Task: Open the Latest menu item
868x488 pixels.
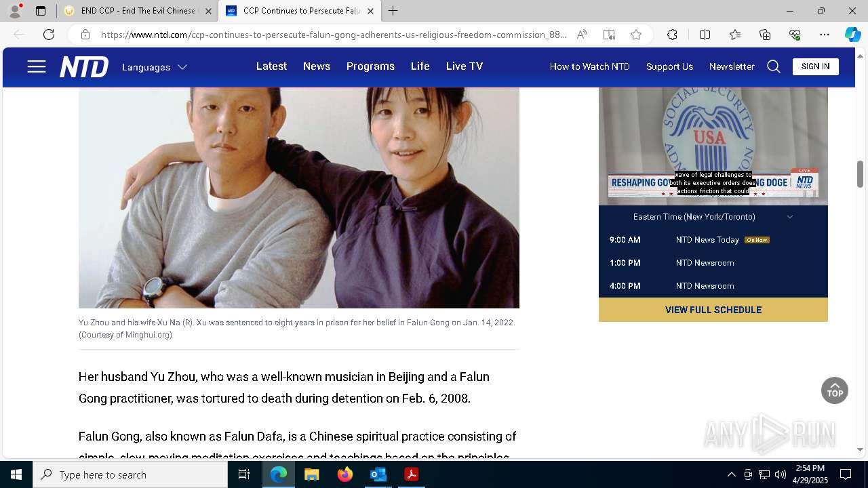Action: (x=271, y=66)
